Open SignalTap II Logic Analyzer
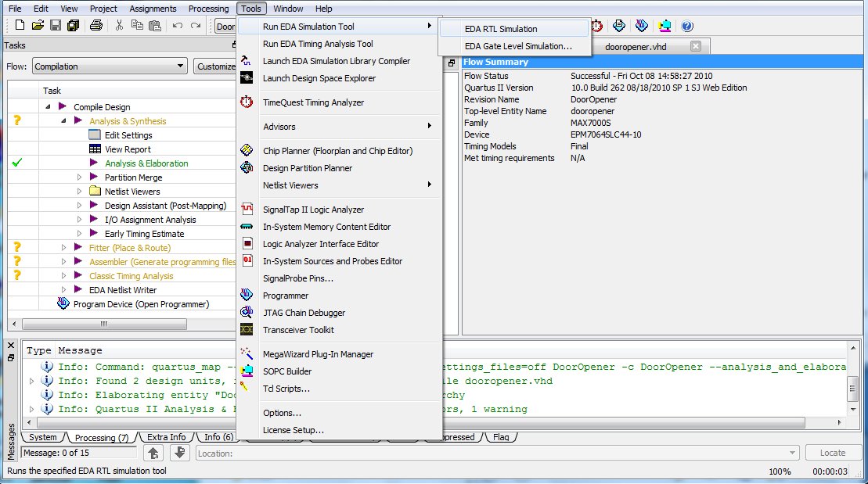Viewport: 868px width, 484px height. [x=313, y=210]
